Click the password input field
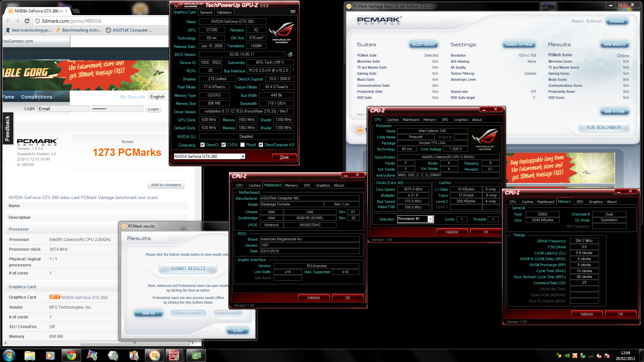 pyautogui.click(x=117, y=109)
